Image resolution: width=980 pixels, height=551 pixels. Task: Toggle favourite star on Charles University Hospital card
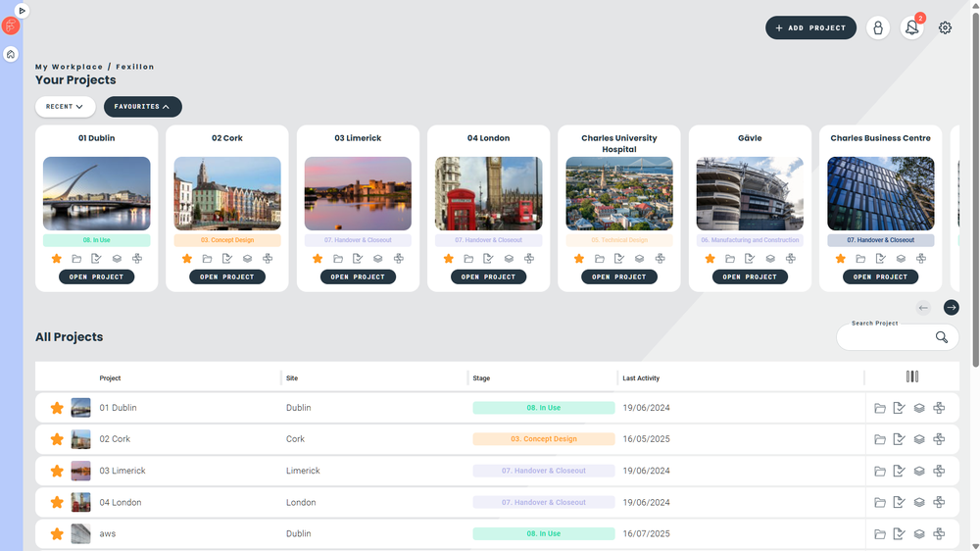click(579, 258)
